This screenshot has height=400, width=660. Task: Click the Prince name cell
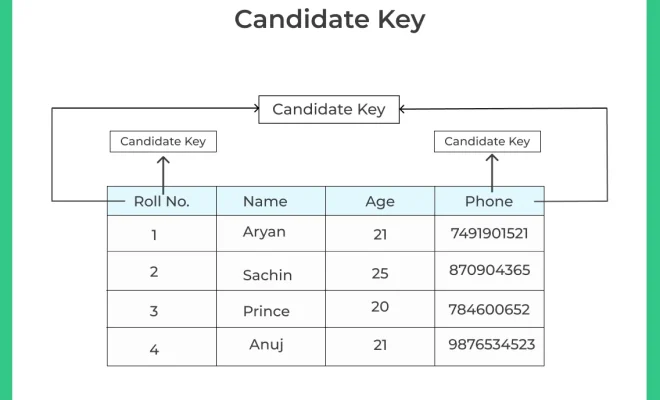pos(271,309)
